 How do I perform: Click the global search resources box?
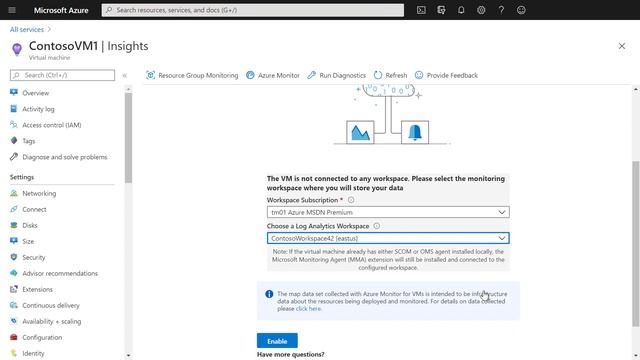click(x=253, y=10)
